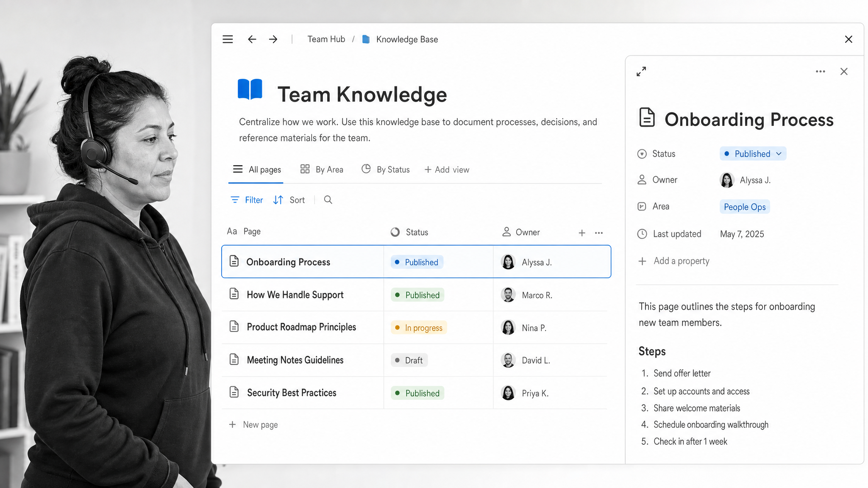This screenshot has width=868, height=488.
Task: Open the Published status dropdown in side panel
Action: point(753,154)
